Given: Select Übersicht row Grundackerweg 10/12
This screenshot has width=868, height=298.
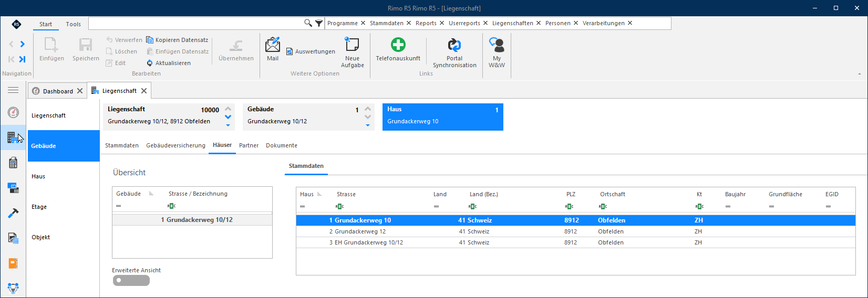Looking at the screenshot, I should 192,220.
